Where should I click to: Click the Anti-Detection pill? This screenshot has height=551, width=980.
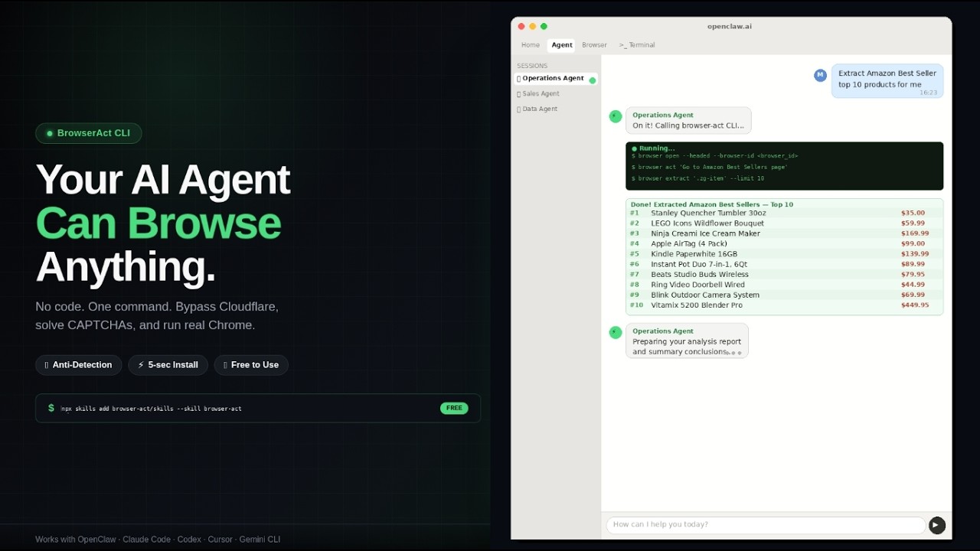[78, 365]
